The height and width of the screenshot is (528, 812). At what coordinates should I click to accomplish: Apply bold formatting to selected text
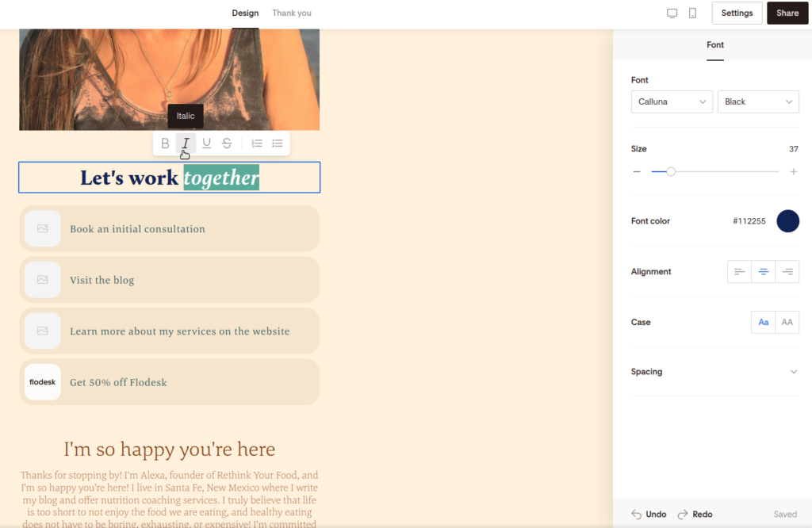pos(165,143)
